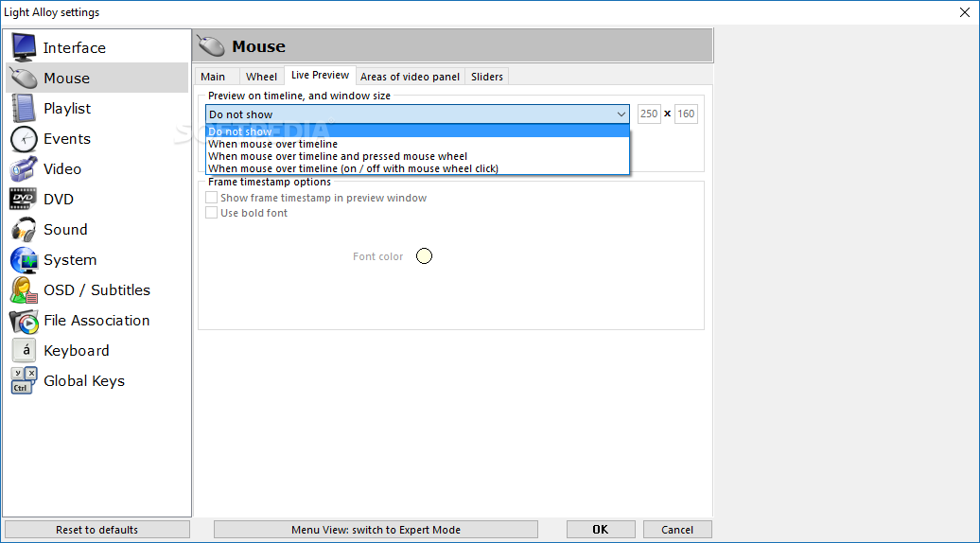Select the Global Keys icon

click(24, 380)
